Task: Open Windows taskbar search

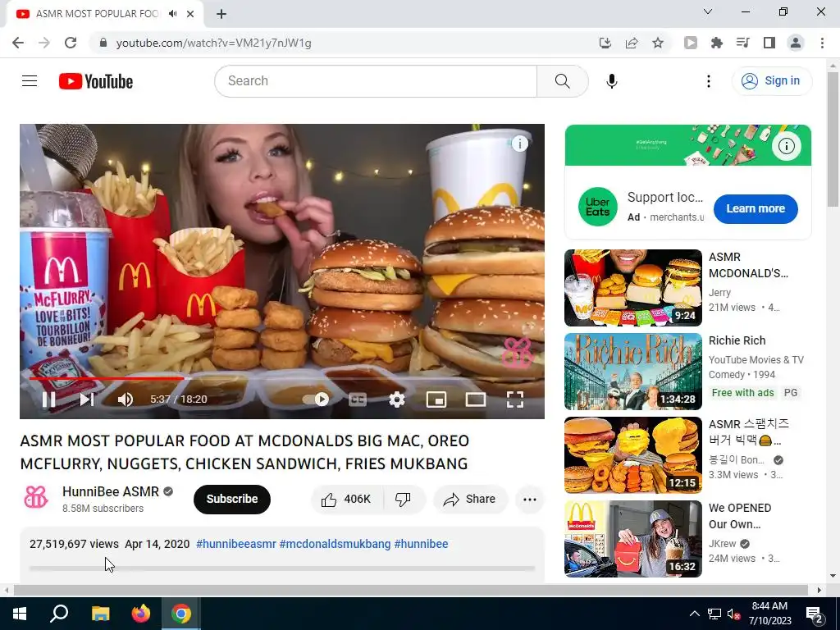Action: [x=59, y=614]
